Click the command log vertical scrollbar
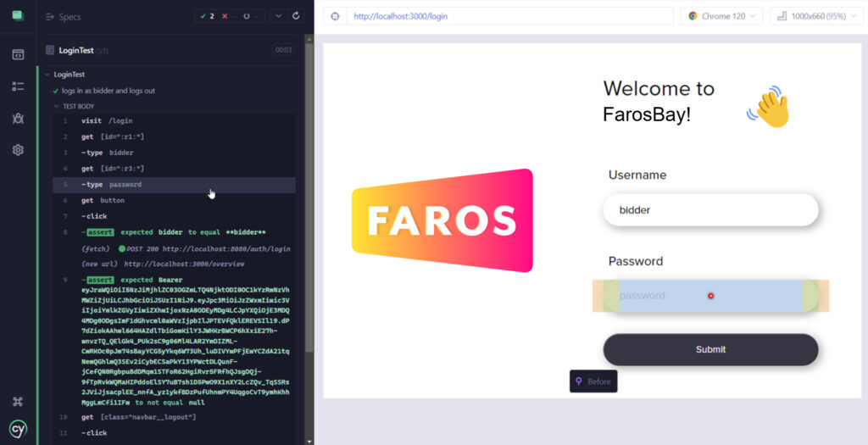 pos(309,197)
